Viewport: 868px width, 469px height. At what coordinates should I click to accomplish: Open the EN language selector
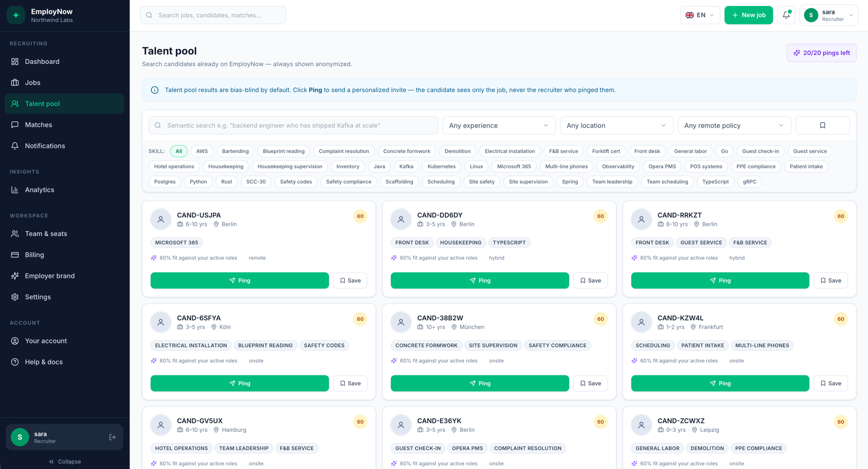pos(700,15)
